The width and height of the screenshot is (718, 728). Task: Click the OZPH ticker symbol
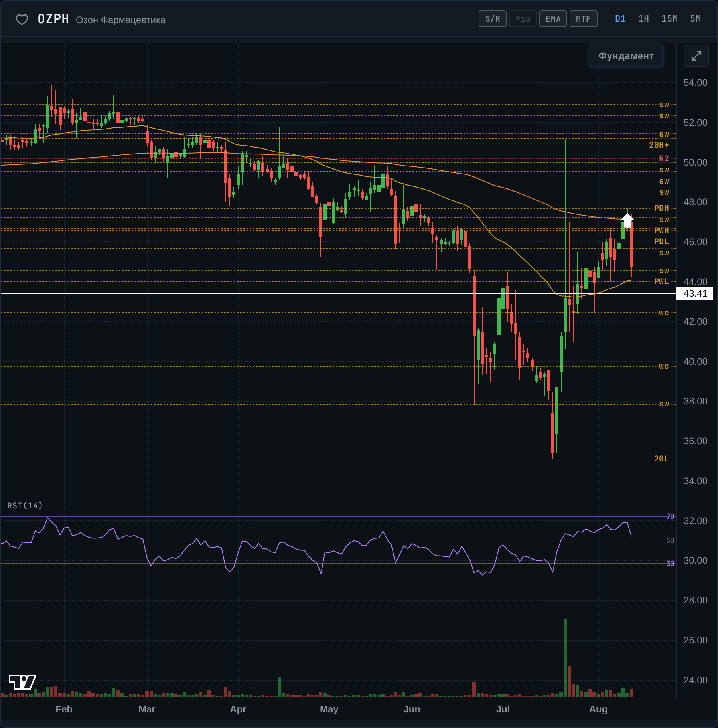53,19
